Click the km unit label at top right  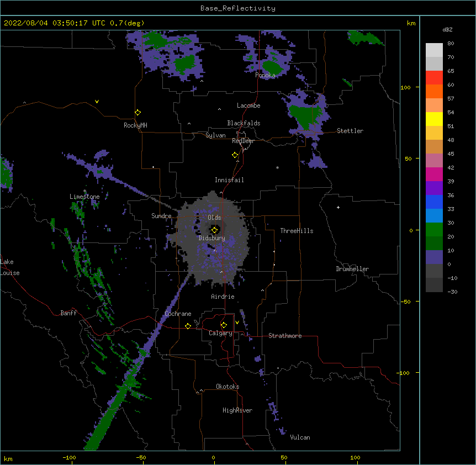411,23
